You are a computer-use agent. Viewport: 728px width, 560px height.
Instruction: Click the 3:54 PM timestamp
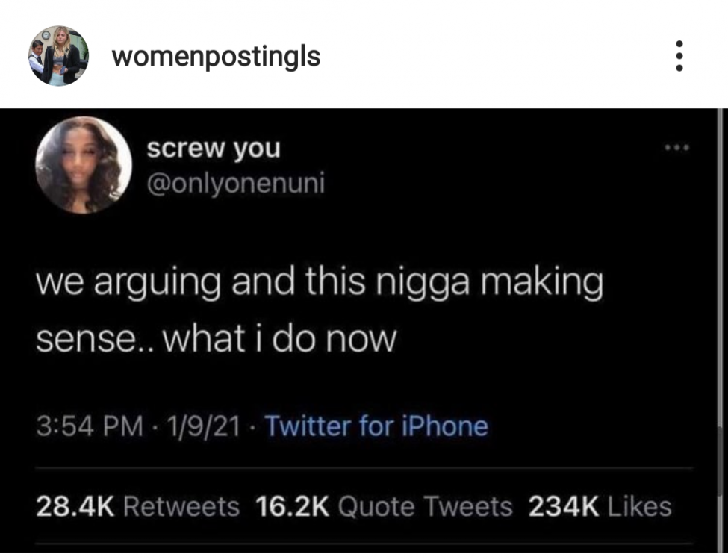click(90, 426)
